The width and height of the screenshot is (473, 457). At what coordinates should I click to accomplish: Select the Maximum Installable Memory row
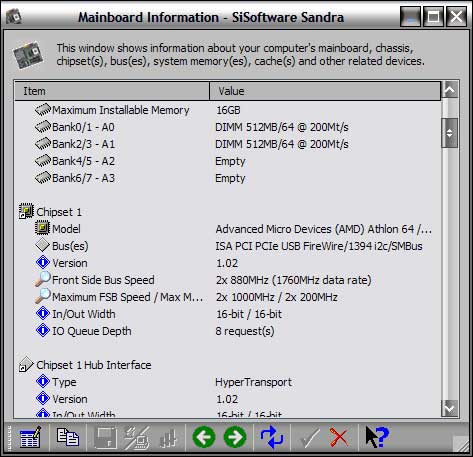coord(228,110)
